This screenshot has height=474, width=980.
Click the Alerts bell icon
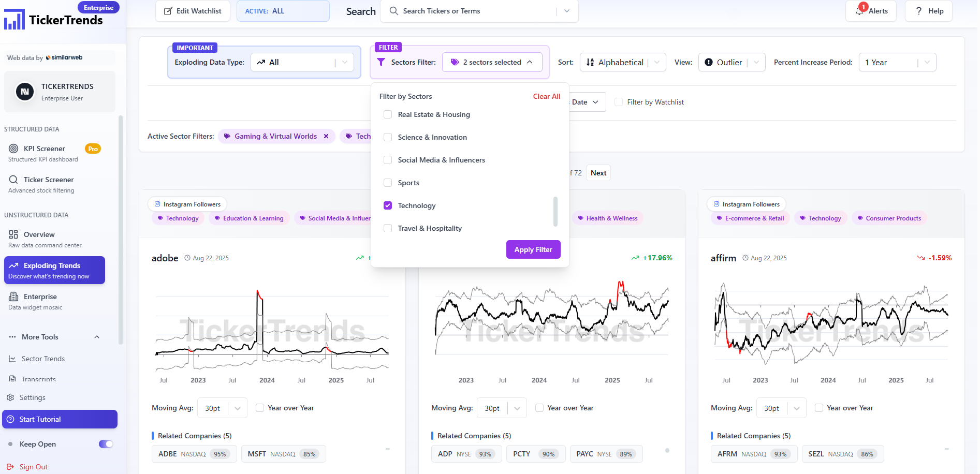[x=860, y=11]
